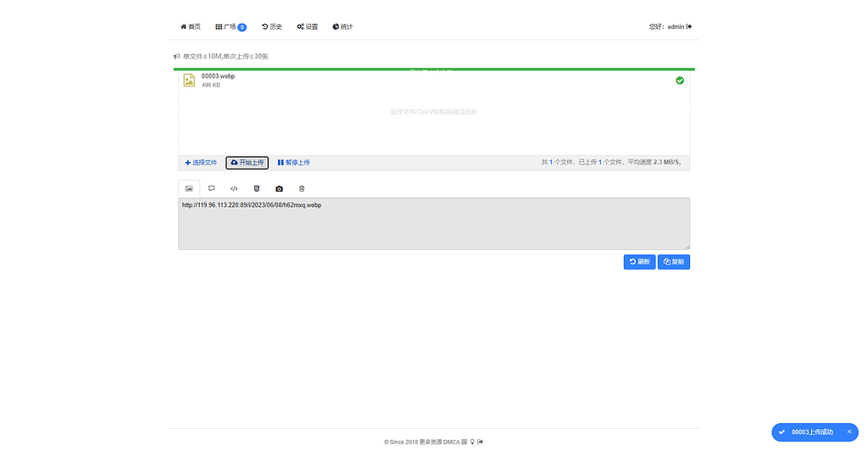Click the 更多资源 footer link

coord(430,443)
